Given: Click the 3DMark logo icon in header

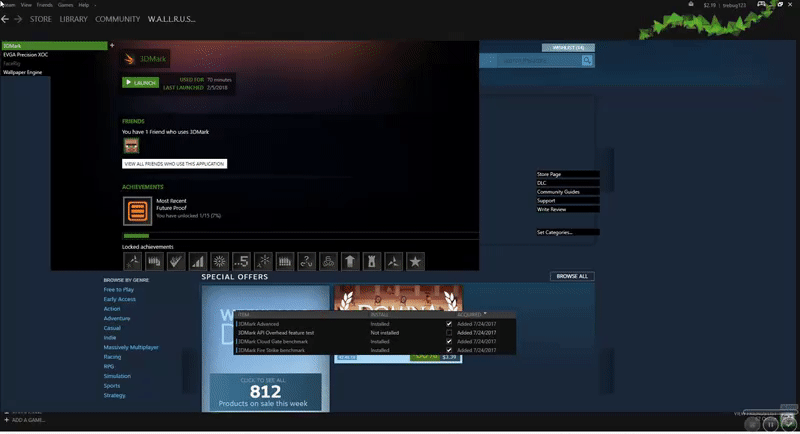Looking at the screenshot, I should pyautogui.click(x=130, y=59).
